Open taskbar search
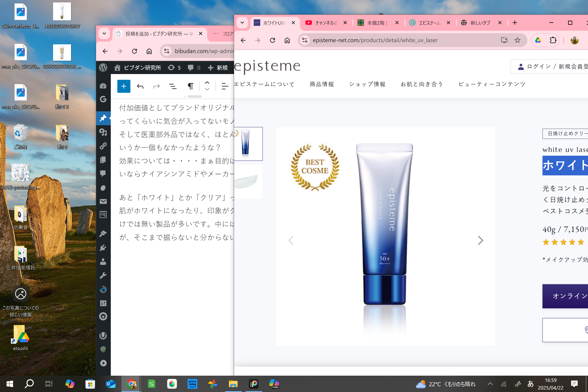Viewport: 588px width, 392px height. click(x=29, y=384)
